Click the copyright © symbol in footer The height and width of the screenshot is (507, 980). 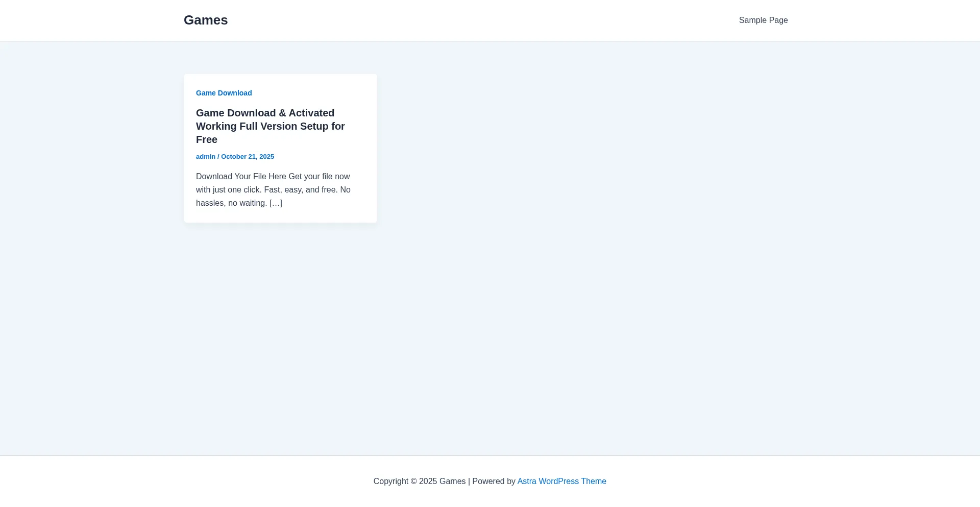tap(413, 481)
